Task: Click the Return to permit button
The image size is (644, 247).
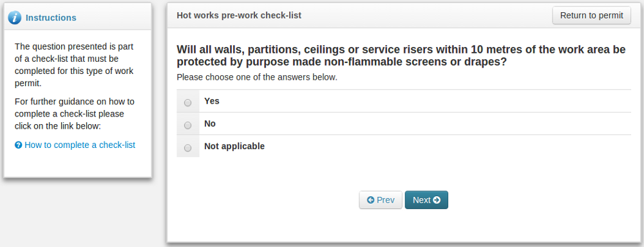Action: pos(591,15)
